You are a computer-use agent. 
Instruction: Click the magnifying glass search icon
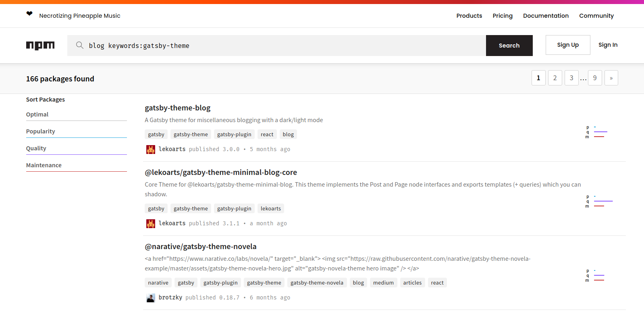(x=80, y=45)
